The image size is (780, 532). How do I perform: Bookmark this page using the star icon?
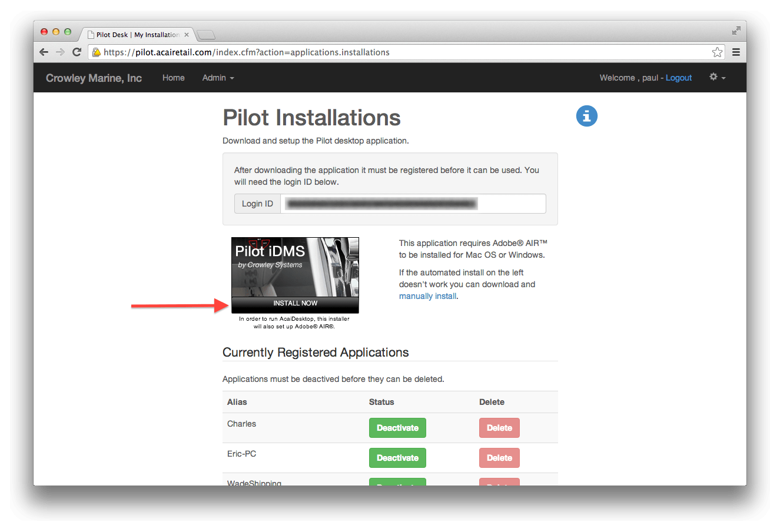click(717, 52)
